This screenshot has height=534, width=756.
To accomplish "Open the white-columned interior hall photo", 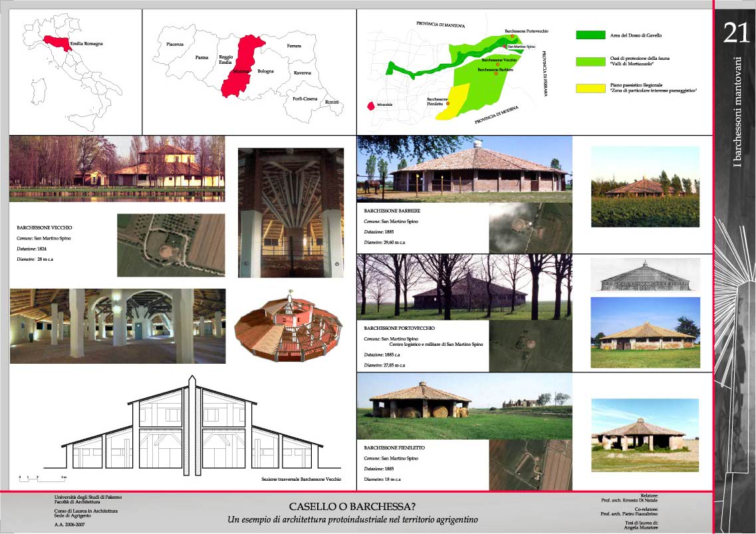I will [x=118, y=326].
